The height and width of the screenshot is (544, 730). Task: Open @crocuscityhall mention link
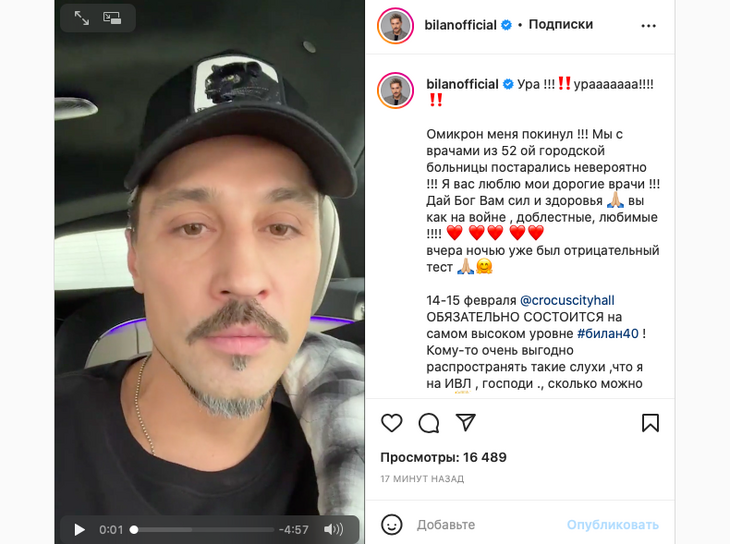tap(567, 300)
